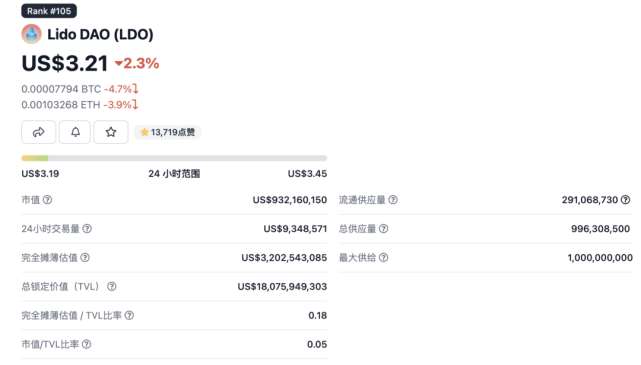Click the US$3.21 price
Screen dimensions: 641x365
pos(65,63)
